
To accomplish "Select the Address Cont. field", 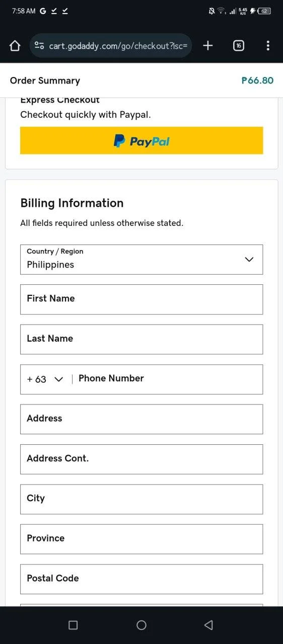I will pyautogui.click(x=141, y=459).
